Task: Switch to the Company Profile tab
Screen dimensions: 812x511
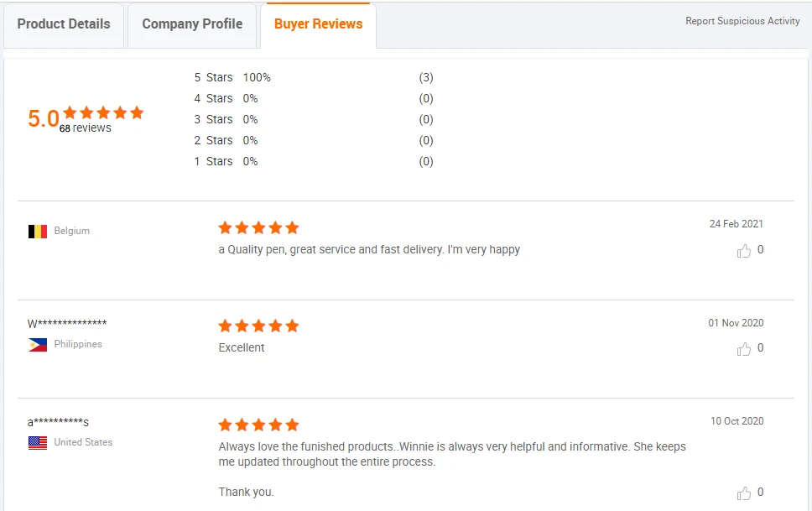Action: 192,24
